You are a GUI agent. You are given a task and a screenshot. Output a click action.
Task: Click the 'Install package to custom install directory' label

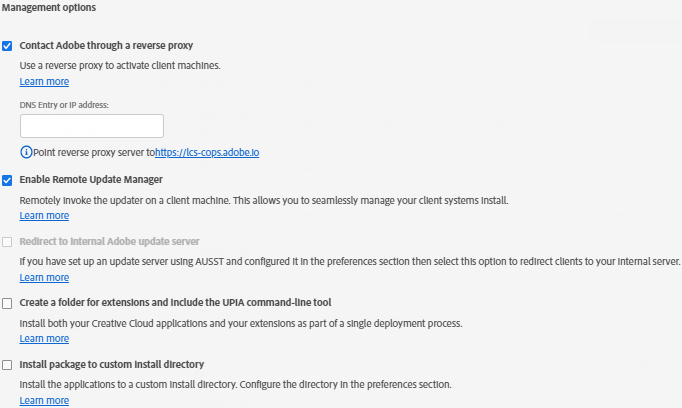112,365
